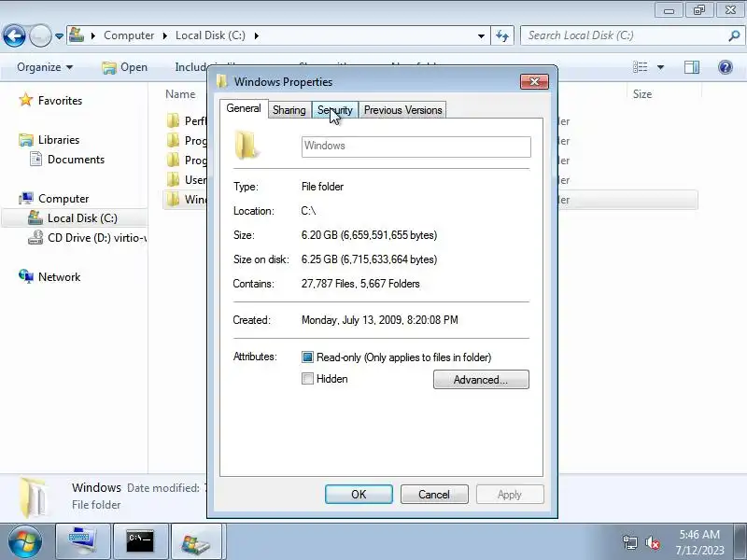Go back with the Explorer back arrow

click(x=14, y=35)
